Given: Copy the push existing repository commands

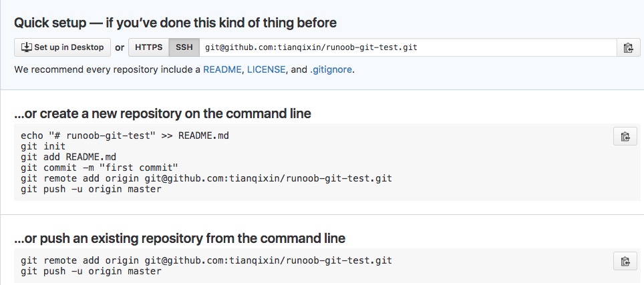Looking at the screenshot, I should (625, 261).
